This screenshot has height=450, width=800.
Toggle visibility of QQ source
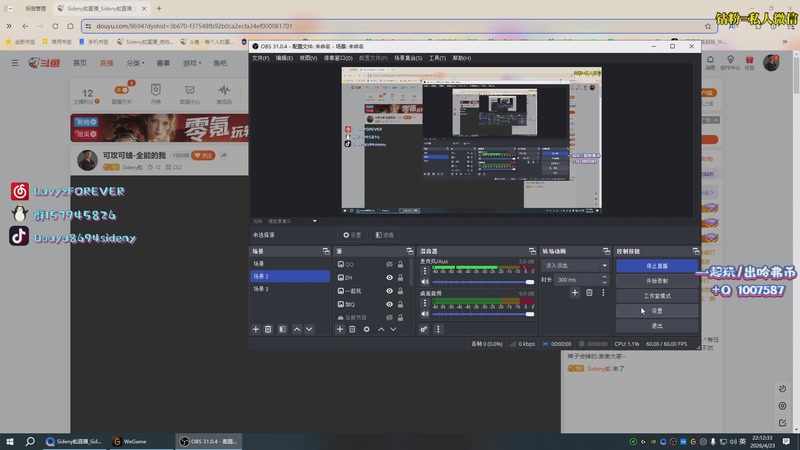coord(389,264)
